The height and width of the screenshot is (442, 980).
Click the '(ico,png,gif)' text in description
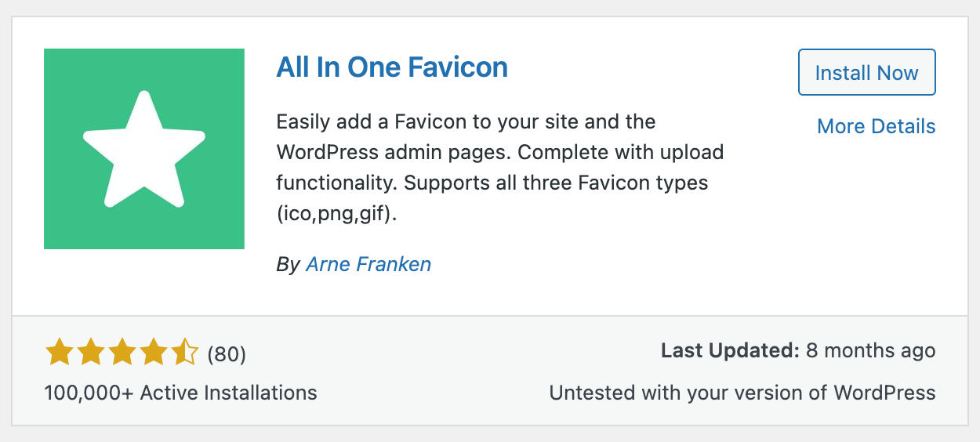point(337,214)
